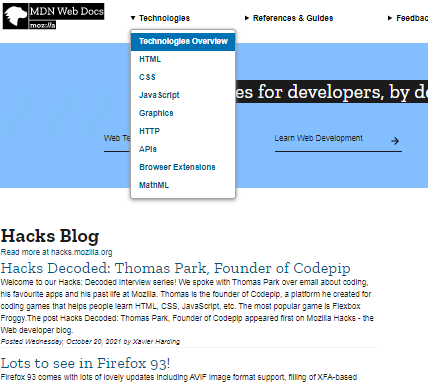Open the Hacks Decoded: Thomas Park article
The height and width of the screenshot is (382, 428).
click(x=175, y=268)
